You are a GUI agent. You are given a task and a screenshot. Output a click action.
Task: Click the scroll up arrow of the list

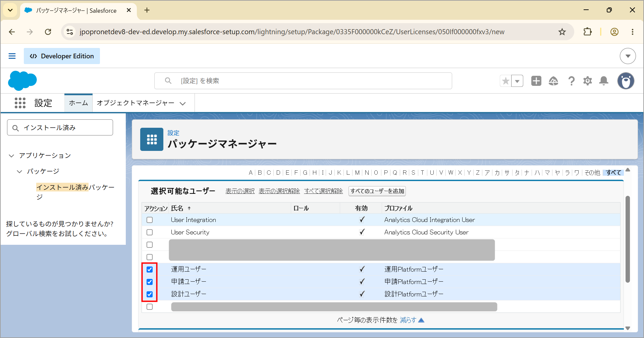pos(628,170)
